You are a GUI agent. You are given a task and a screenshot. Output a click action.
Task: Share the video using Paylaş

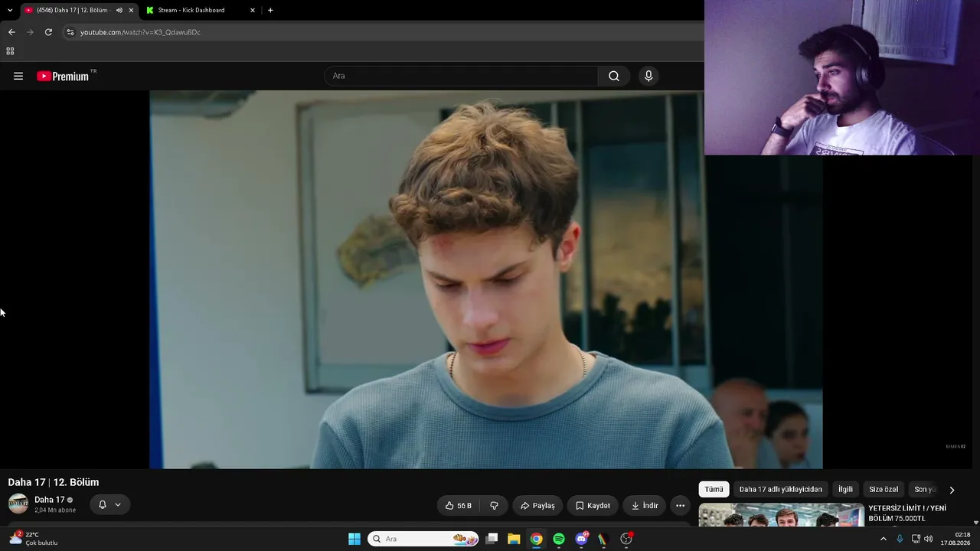click(537, 506)
